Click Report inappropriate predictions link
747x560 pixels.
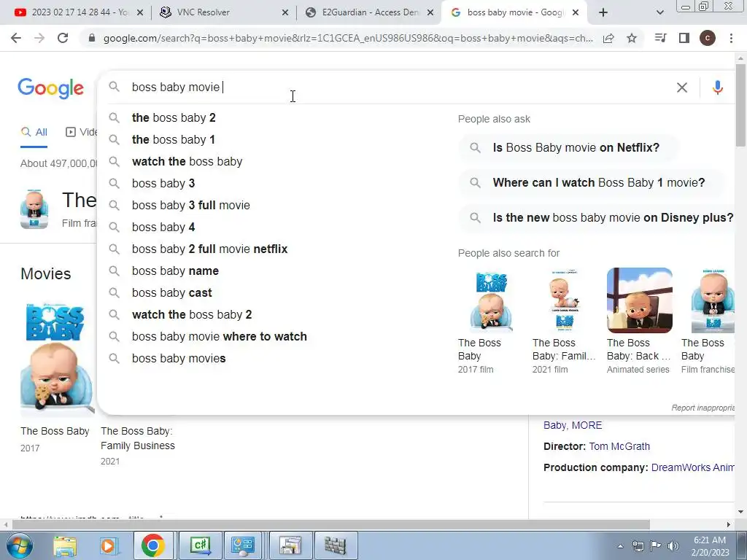point(703,408)
